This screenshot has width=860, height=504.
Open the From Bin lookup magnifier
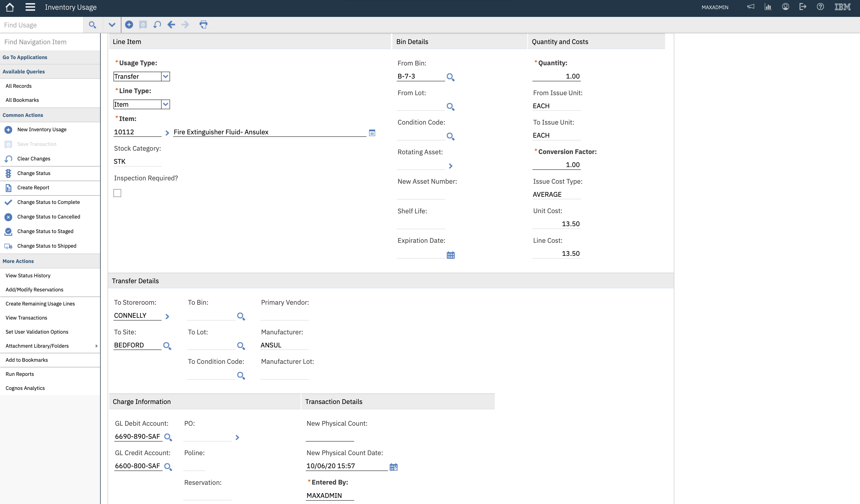pyautogui.click(x=450, y=77)
